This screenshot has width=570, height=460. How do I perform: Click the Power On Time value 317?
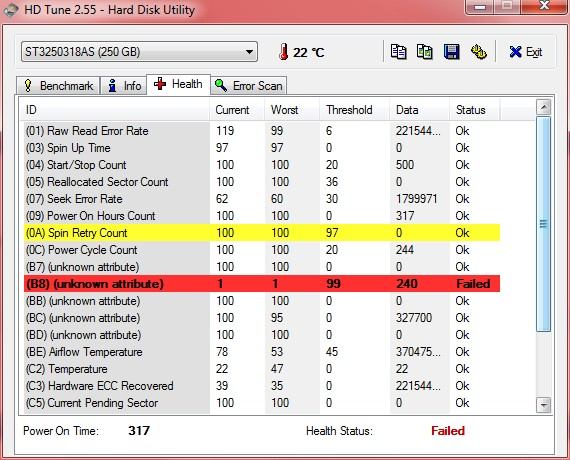[x=139, y=431]
